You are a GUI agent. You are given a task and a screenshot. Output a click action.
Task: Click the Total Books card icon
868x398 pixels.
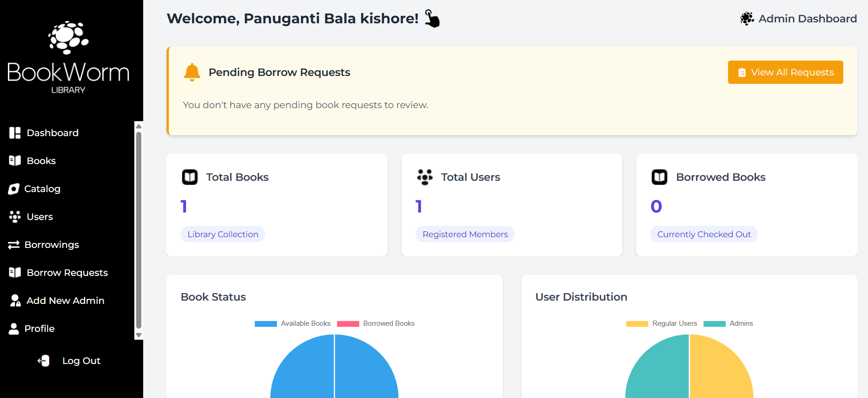coord(190,177)
